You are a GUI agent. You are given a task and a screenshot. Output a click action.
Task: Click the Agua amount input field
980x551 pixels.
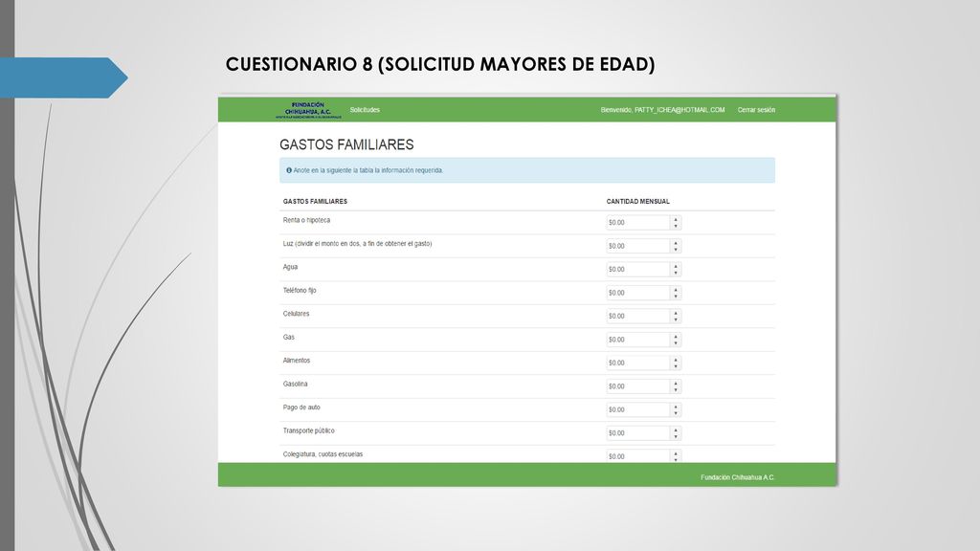click(x=638, y=269)
